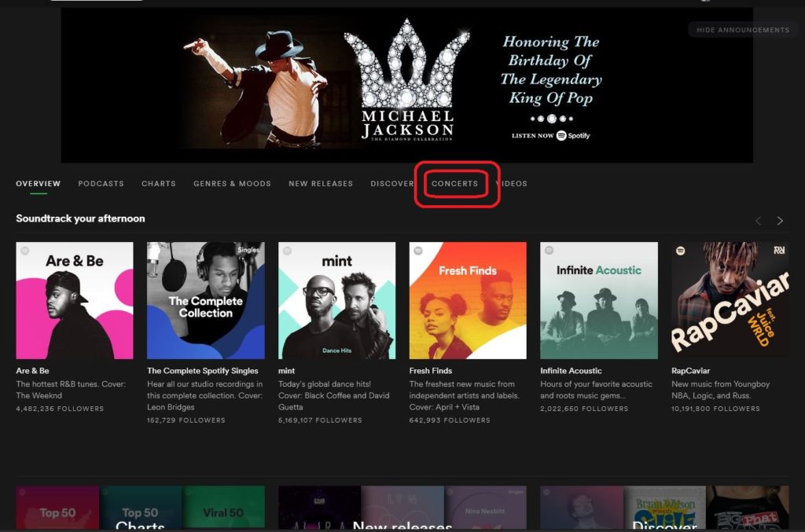The width and height of the screenshot is (805, 532).
Task: Open the Podcasts tab
Action: tap(101, 184)
